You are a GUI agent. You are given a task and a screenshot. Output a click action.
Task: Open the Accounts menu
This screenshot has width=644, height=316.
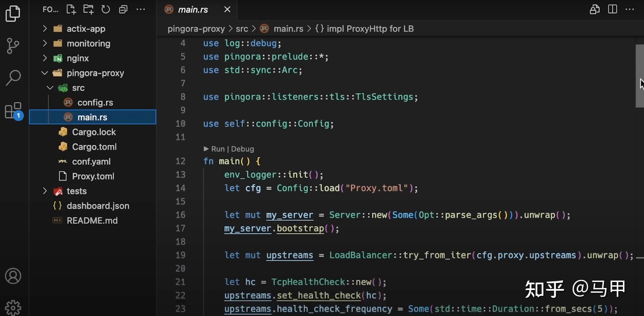[13, 276]
